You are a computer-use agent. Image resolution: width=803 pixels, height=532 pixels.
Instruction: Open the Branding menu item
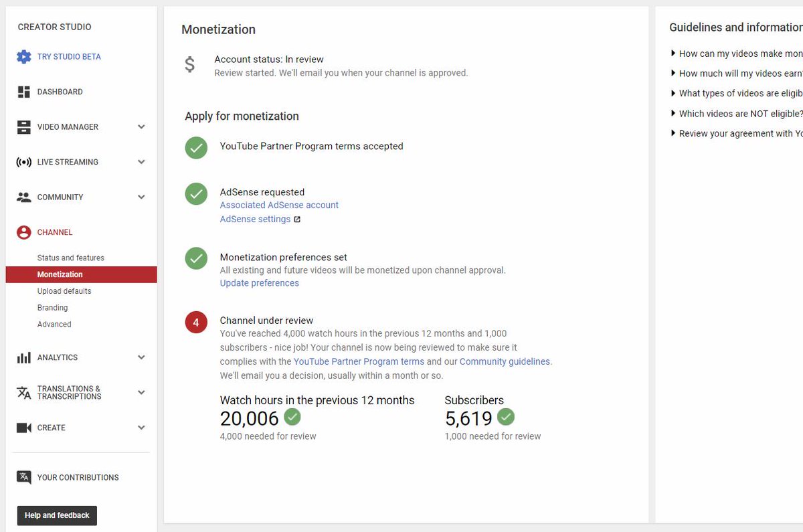pos(53,308)
